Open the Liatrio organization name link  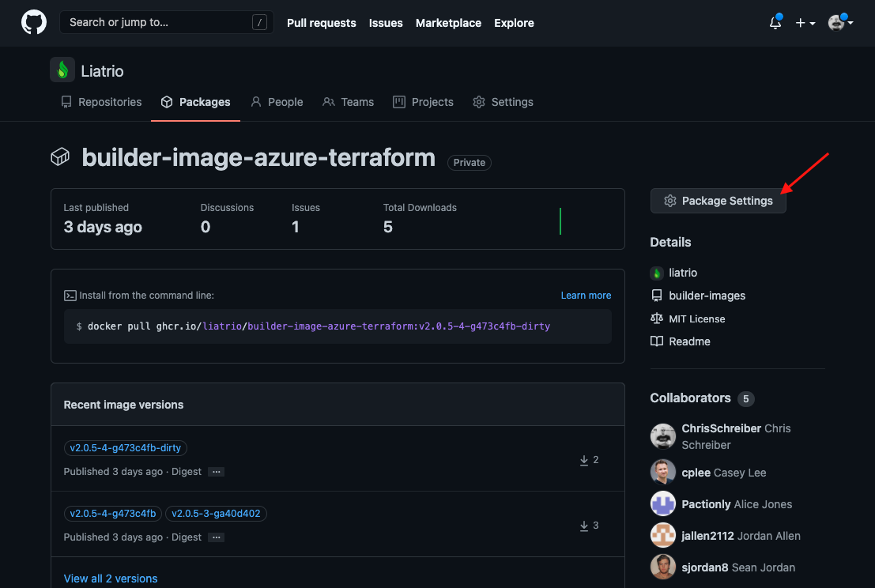point(102,71)
